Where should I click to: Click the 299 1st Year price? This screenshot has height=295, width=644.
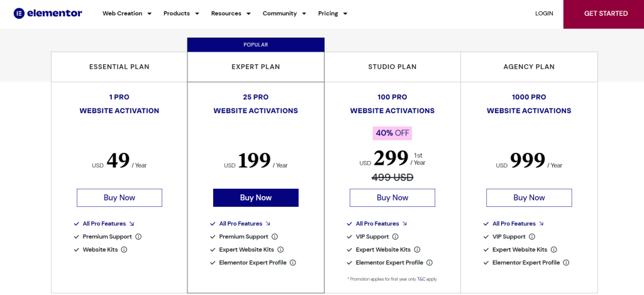tap(392, 159)
